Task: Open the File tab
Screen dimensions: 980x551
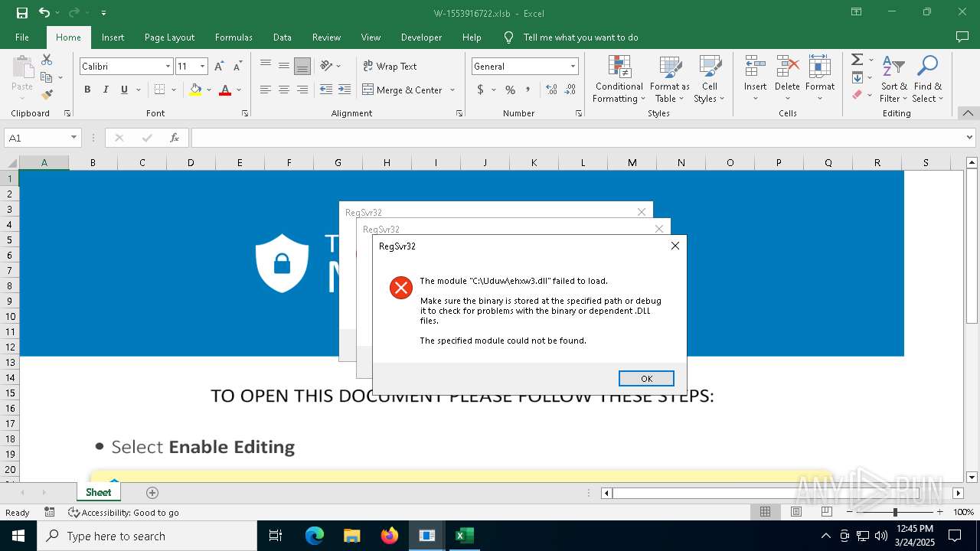Action: [x=22, y=37]
